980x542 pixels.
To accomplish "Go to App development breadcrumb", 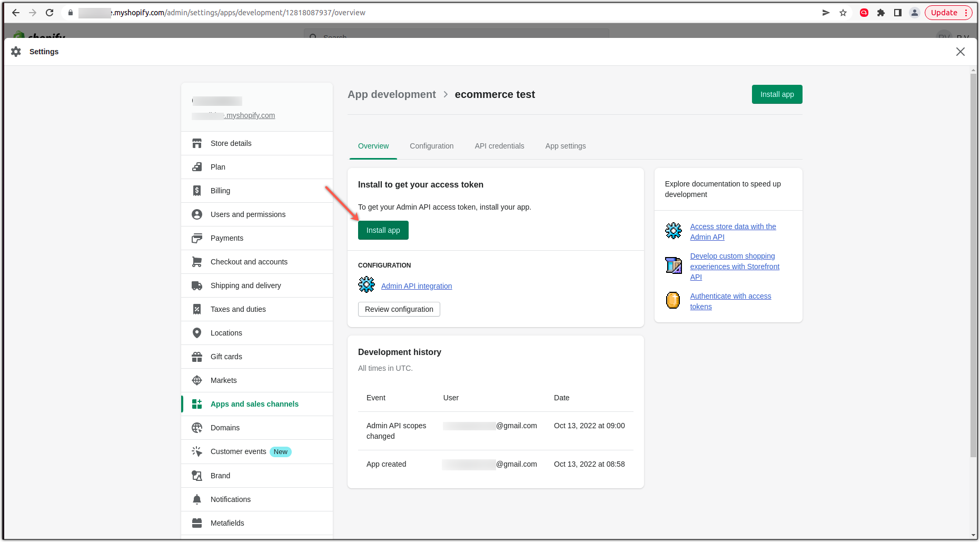I will click(392, 94).
